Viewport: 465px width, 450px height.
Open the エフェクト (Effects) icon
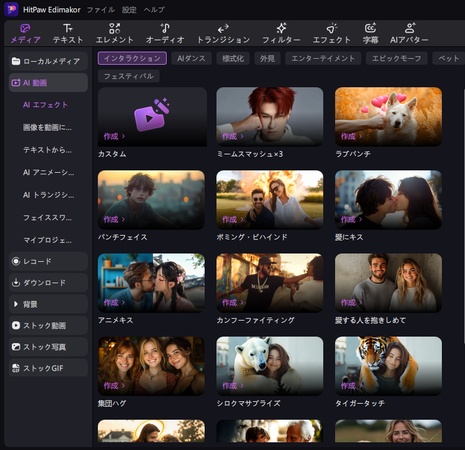332,28
